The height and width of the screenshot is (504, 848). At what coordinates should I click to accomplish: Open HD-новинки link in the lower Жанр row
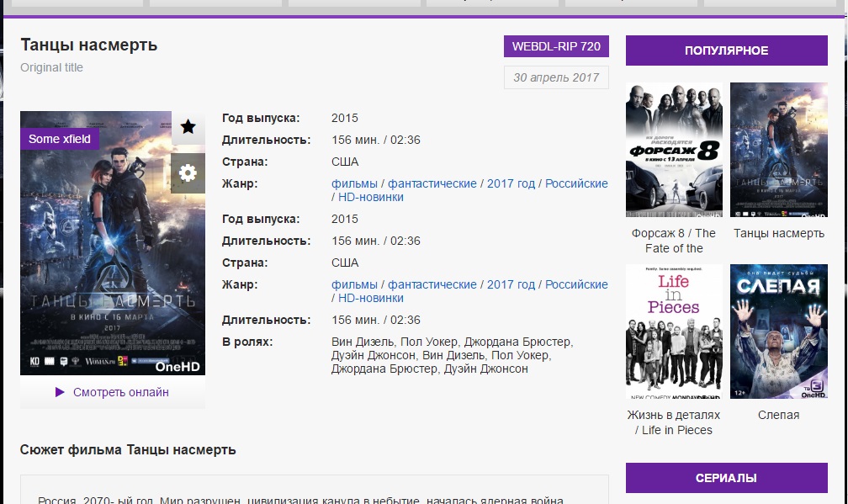coord(371,298)
